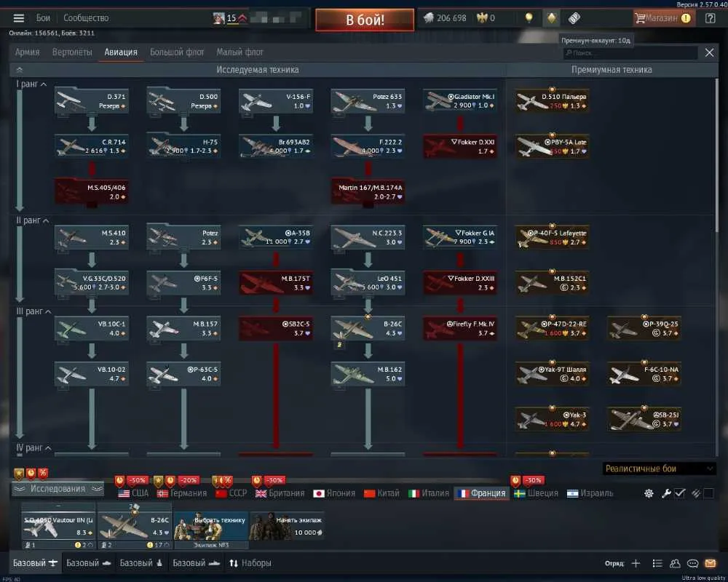
Task: Click the golden eagles currency icon
Action: (x=482, y=18)
